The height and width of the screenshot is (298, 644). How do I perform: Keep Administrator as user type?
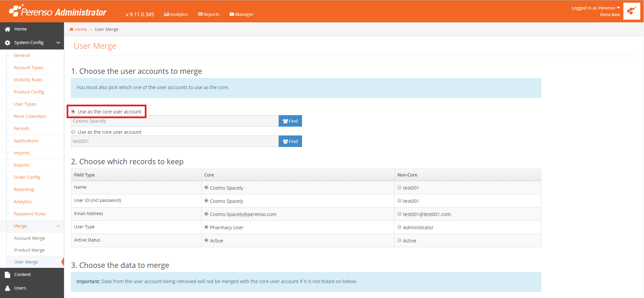coord(399,227)
